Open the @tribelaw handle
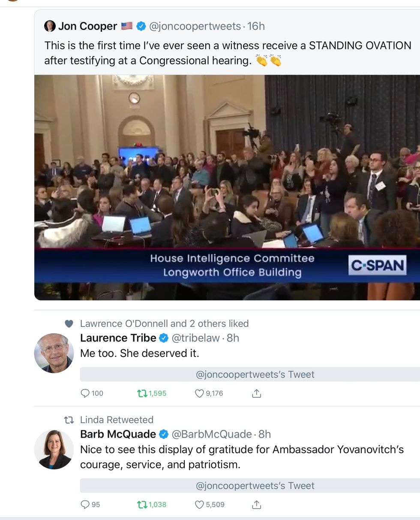420x520 pixels. coord(195,338)
